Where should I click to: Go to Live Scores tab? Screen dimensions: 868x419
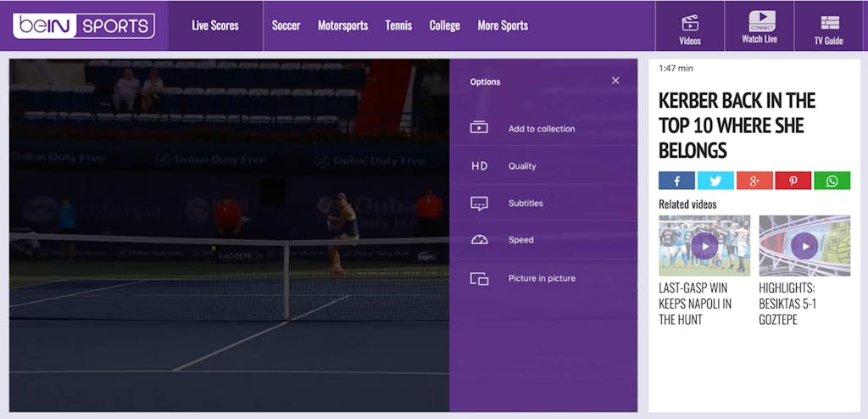point(215,25)
